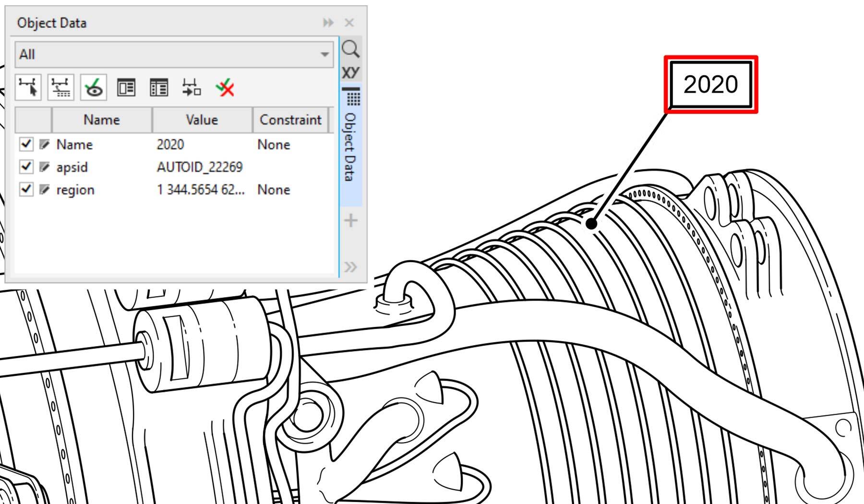The width and height of the screenshot is (864, 504).
Task: Click the plus button to add docker
Action: (351, 220)
